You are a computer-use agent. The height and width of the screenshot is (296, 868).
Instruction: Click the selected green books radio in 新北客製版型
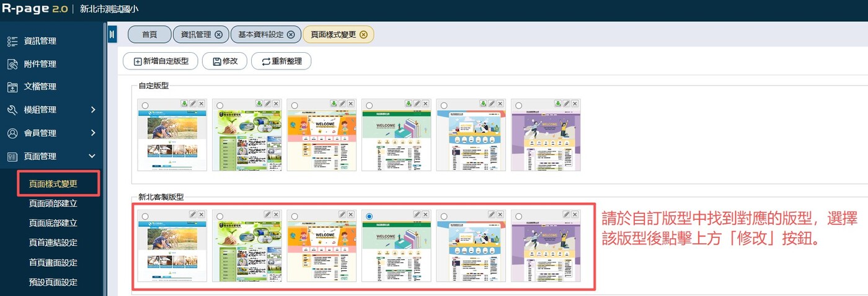[369, 217]
